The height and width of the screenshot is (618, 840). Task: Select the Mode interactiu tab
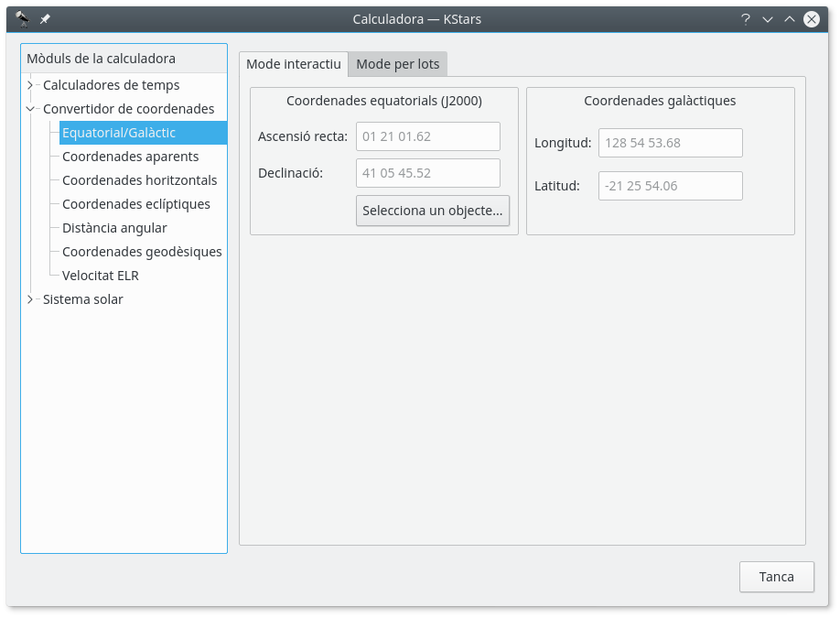pyautogui.click(x=294, y=64)
